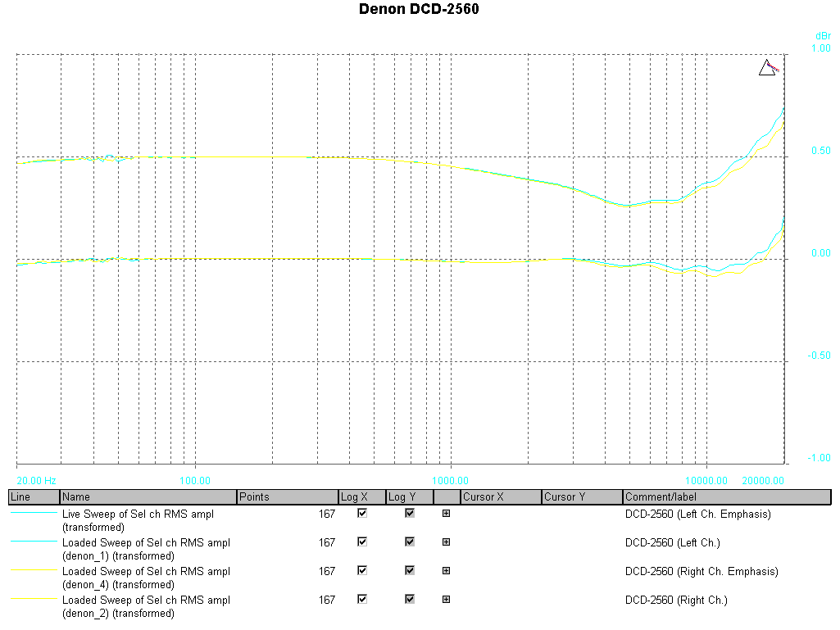
Task: Click the 0.50 y-axis label
Action: [820, 151]
